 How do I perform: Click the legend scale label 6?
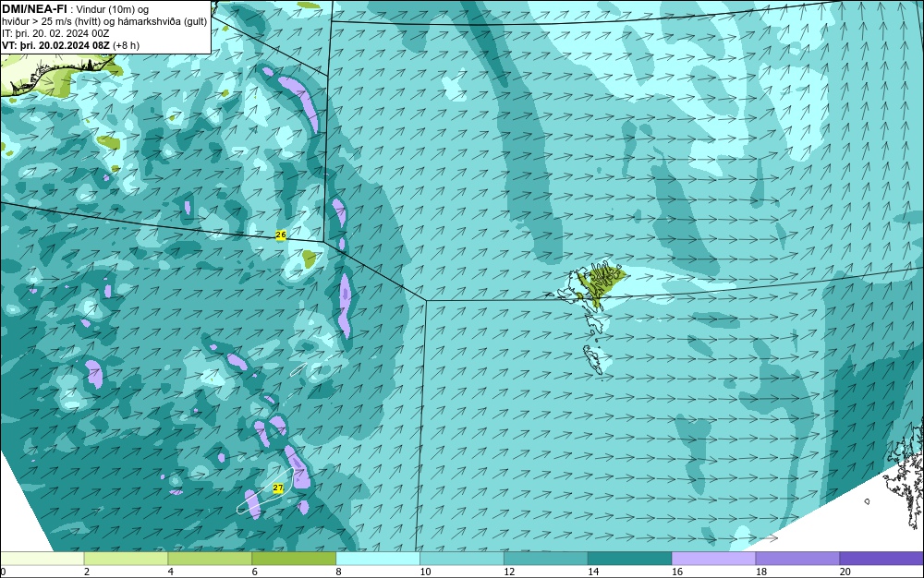[x=255, y=572]
